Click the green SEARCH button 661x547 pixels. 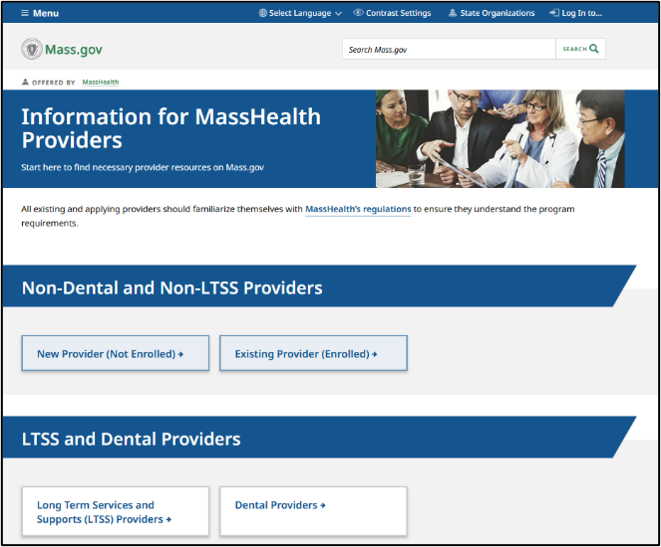pos(580,49)
